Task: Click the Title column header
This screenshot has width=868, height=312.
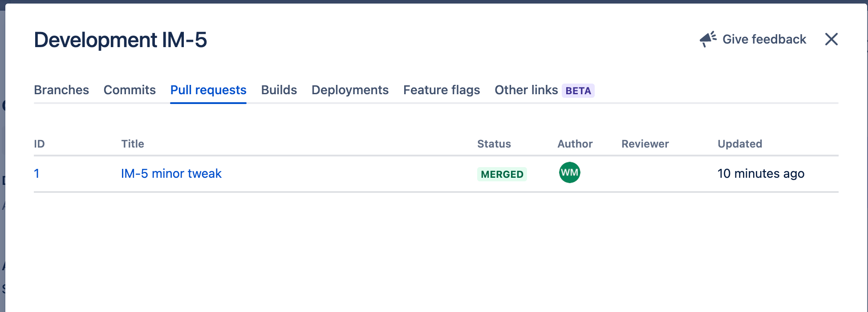Action: click(x=133, y=144)
